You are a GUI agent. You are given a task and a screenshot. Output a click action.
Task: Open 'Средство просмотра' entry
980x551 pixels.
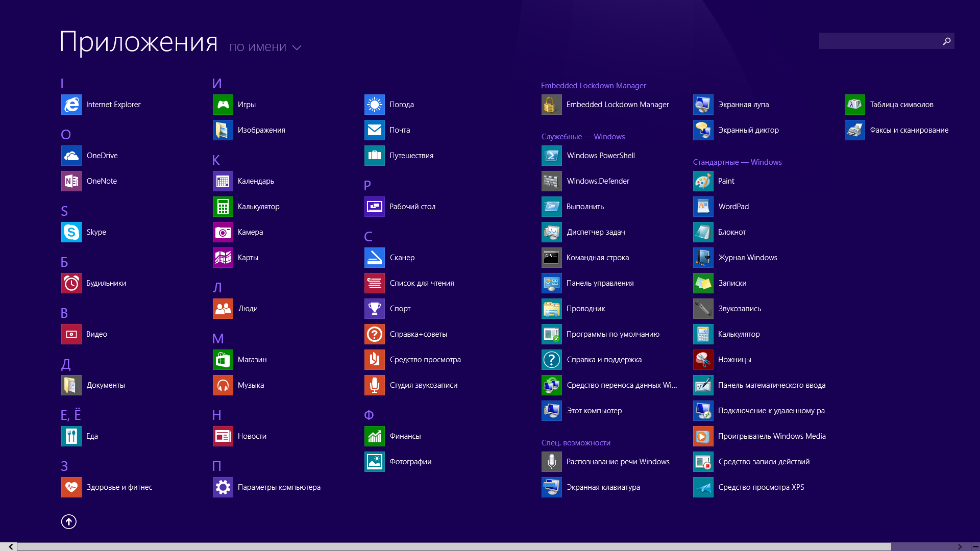coord(425,360)
